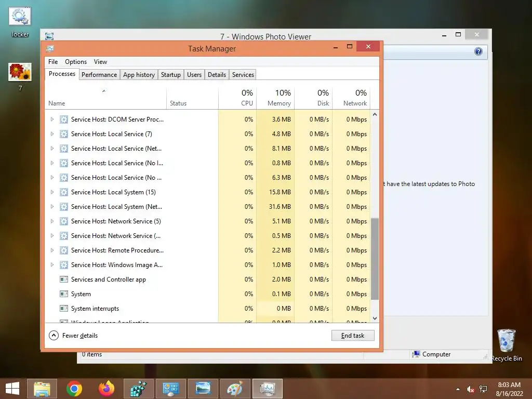Viewport: 532px width, 399px height.
Task: Switch to the Details tab
Action: pos(217,75)
